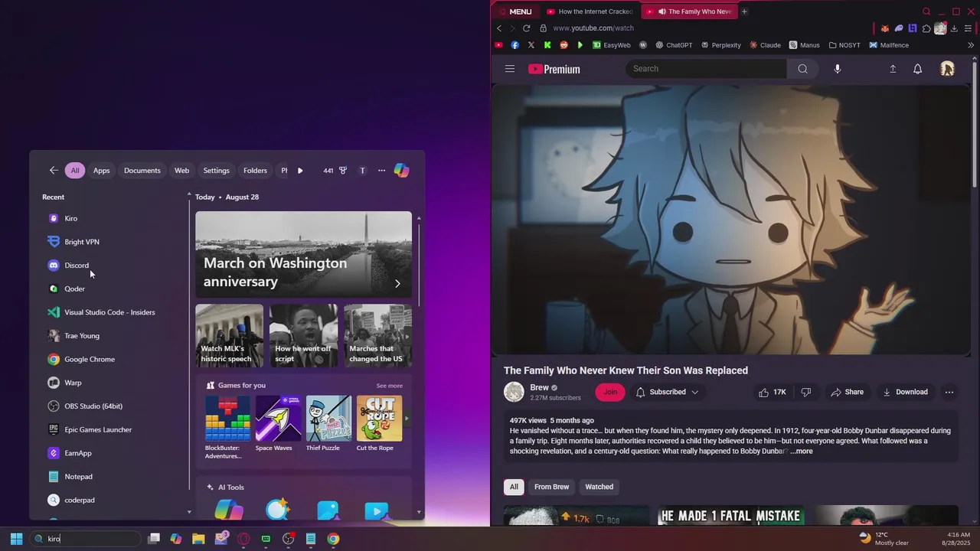
Task: Select the Apps search filter
Action: click(x=102, y=171)
